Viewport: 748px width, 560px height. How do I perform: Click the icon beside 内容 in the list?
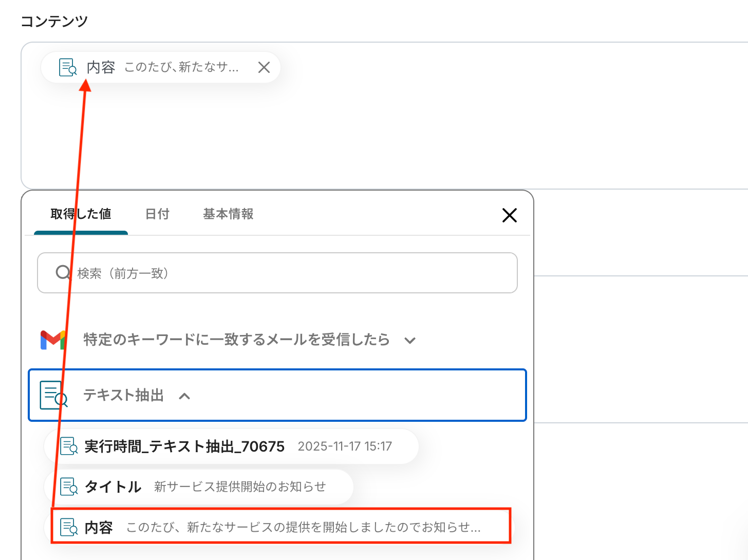pyautogui.click(x=69, y=527)
